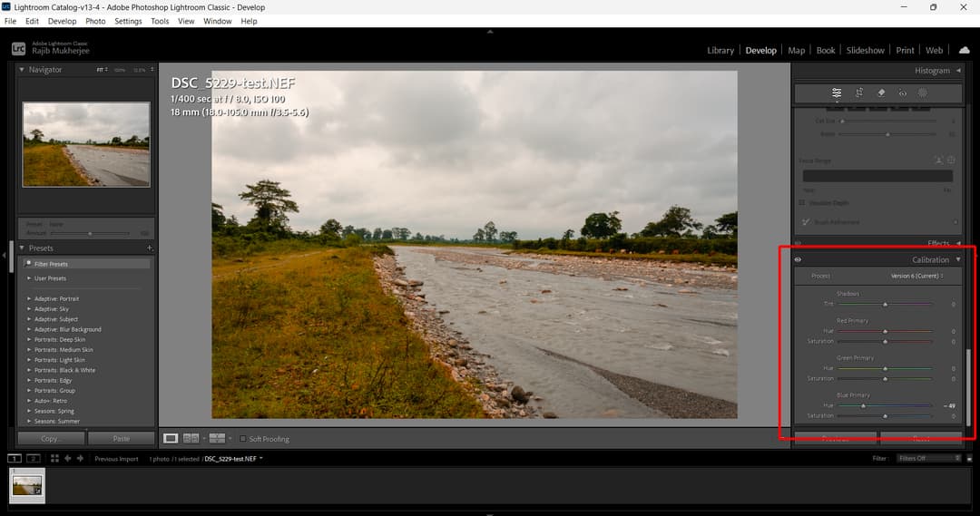This screenshot has width=980, height=516.
Task: Expand the Adaptive: Portrait preset group
Action: [29, 298]
